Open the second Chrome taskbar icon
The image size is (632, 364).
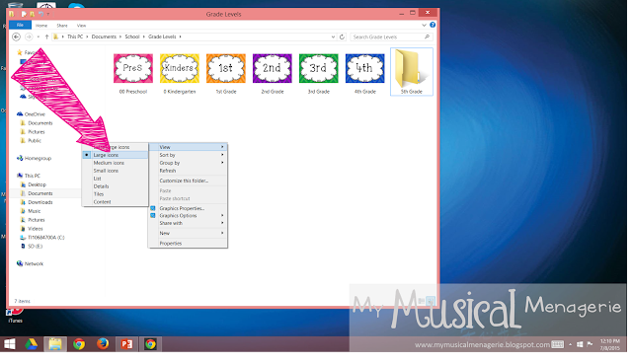point(150,344)
